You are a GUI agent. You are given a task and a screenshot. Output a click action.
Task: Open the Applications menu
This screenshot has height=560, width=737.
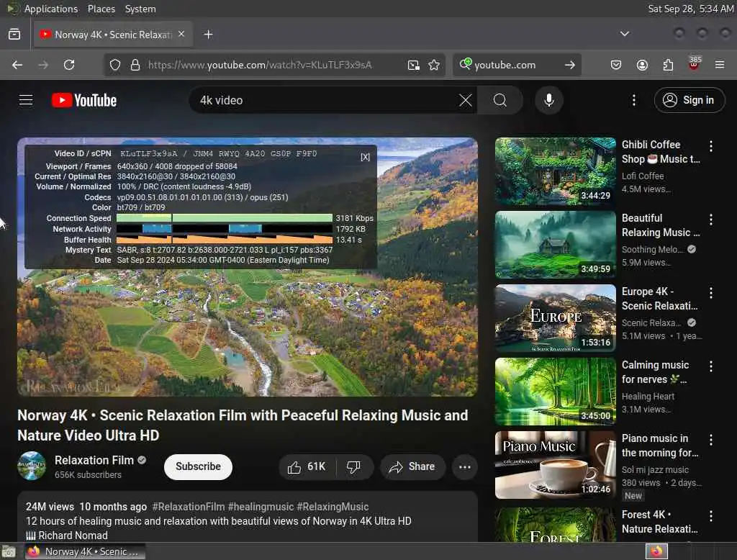(x=51, y=9)
